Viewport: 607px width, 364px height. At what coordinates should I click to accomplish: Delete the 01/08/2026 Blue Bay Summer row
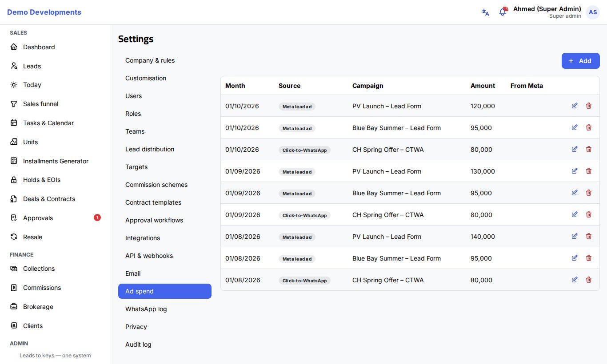(589, 258)
